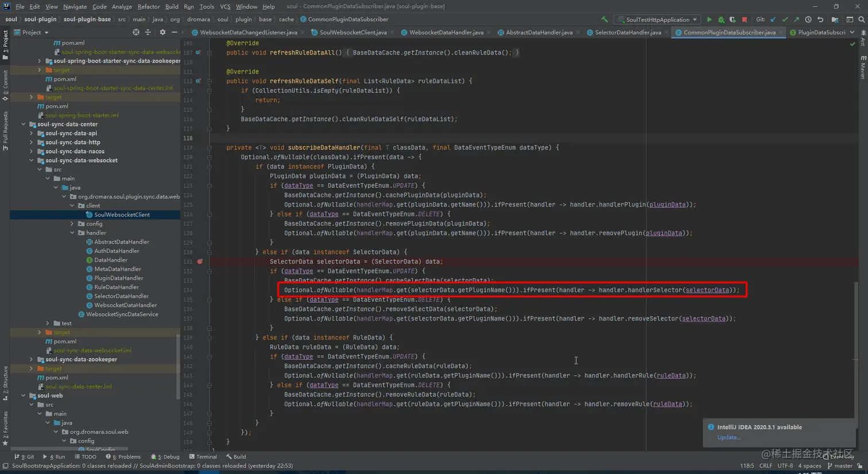Open the SoulTestHttpApplication run configuration dropdown
Screen dimensions: 868x474
coord(657,20)
